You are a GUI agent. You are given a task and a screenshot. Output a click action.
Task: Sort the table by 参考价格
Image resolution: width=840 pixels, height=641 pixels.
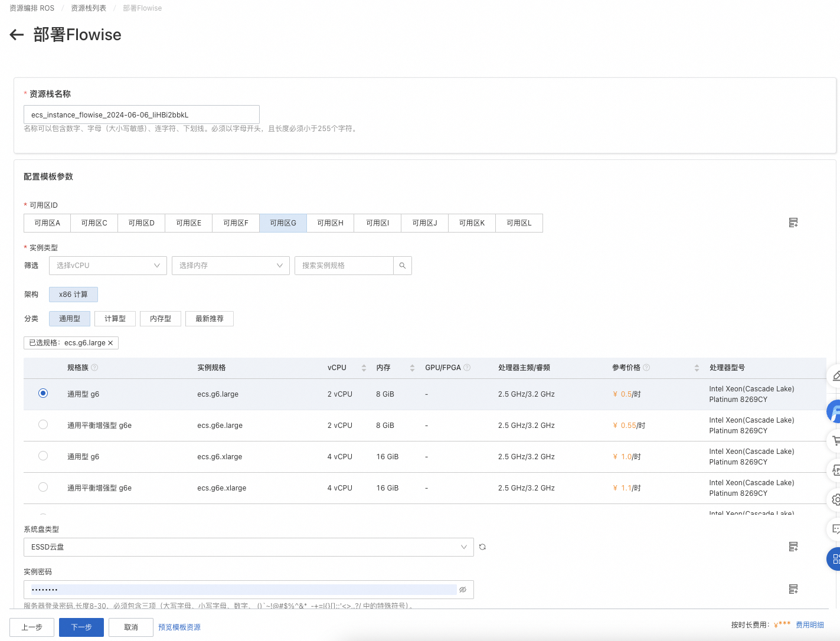click(697, 368)
